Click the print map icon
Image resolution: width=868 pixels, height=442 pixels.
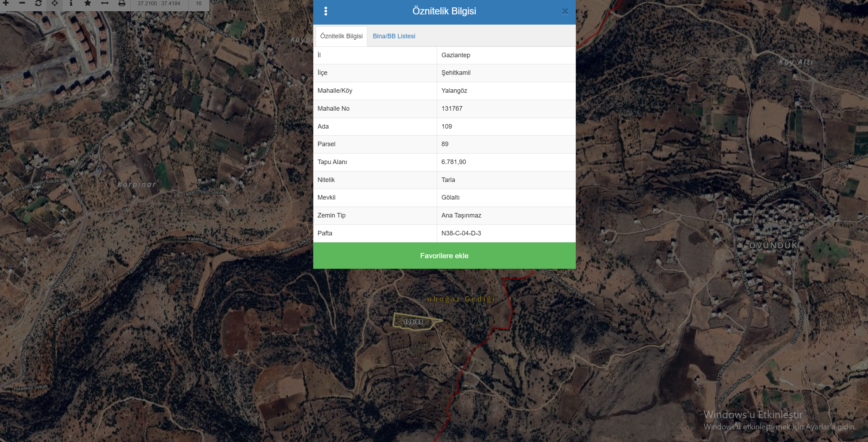121,3
